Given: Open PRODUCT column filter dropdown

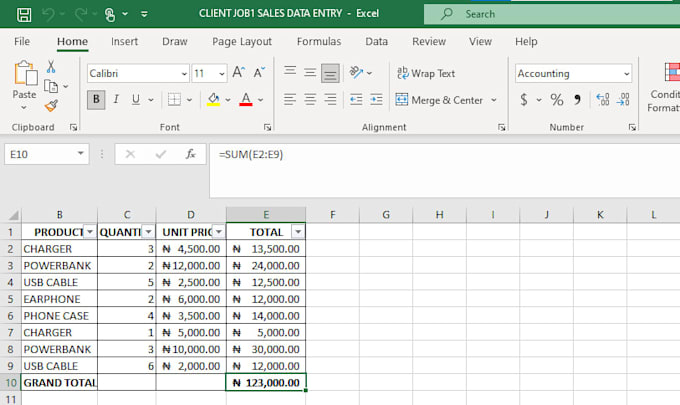Looking at the screenshot, I should 90,232.
